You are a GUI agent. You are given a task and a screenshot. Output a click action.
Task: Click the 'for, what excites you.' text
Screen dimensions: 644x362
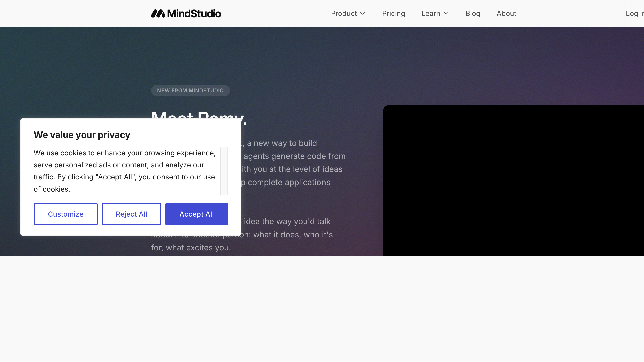[x=191, y=248]
